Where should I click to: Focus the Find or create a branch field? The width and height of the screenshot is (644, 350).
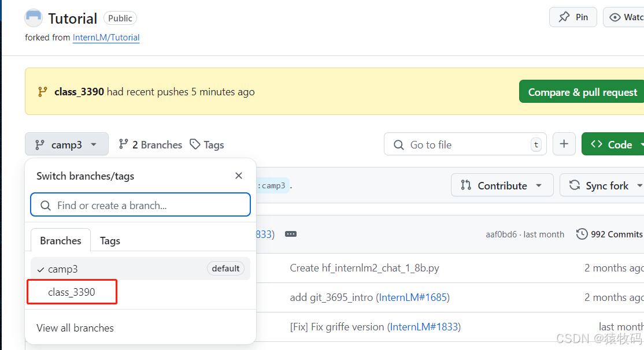coord(140,205)
